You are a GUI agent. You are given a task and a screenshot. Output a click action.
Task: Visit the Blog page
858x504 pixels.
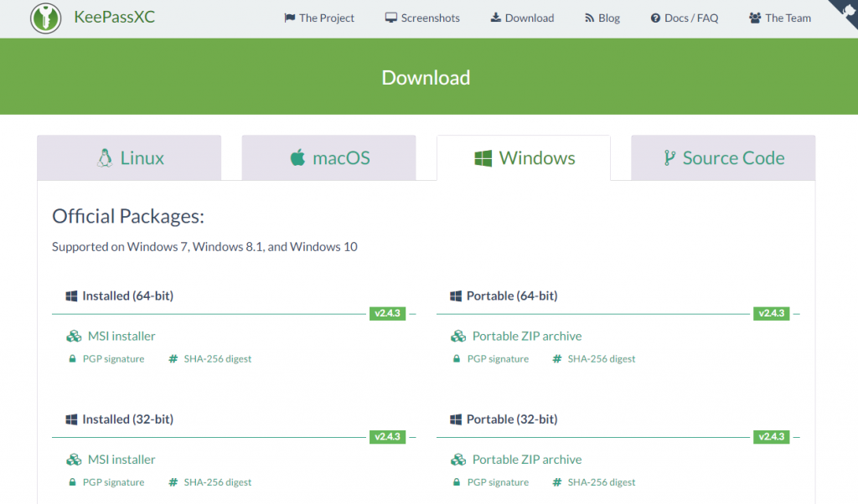pyautogui.click(x=602, y=18)
